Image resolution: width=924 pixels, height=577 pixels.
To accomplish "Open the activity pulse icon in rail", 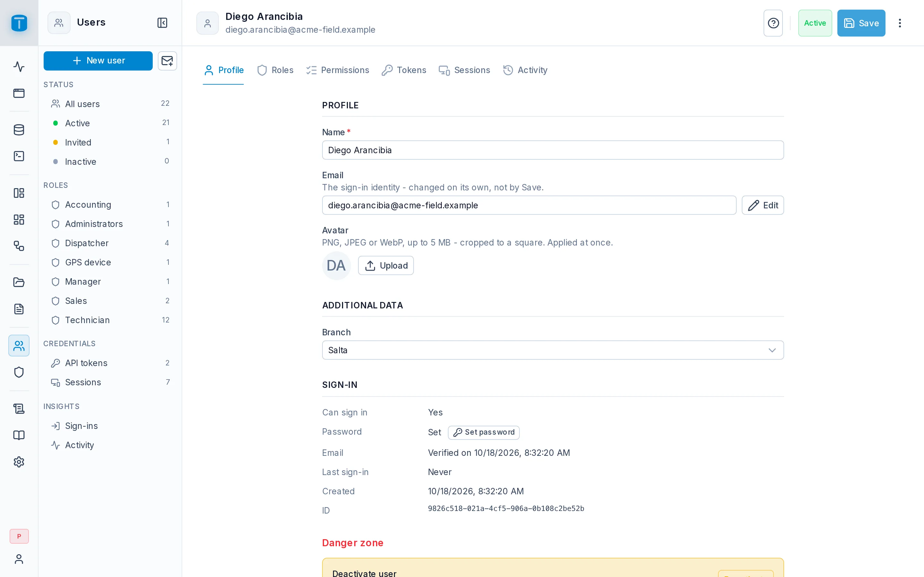I will point(19,67).
